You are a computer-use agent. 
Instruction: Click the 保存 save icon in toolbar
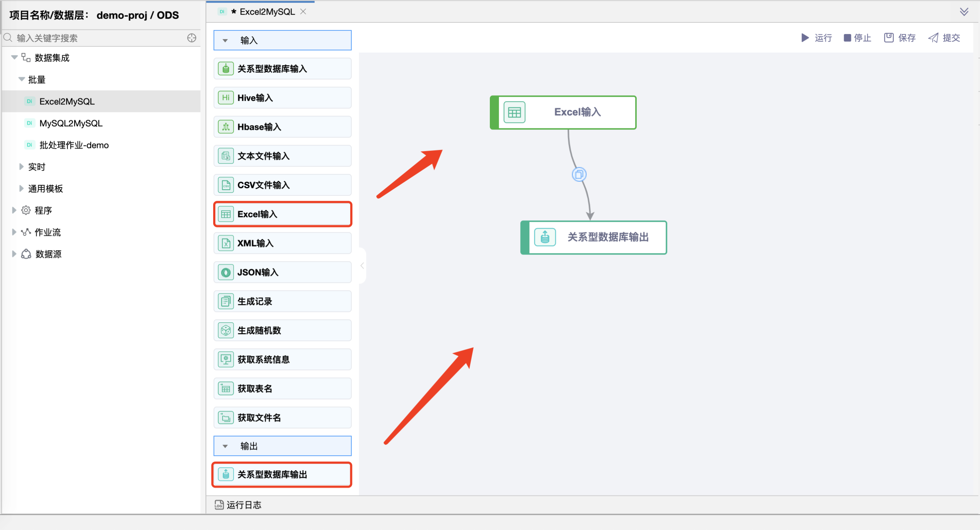[889, 37]
